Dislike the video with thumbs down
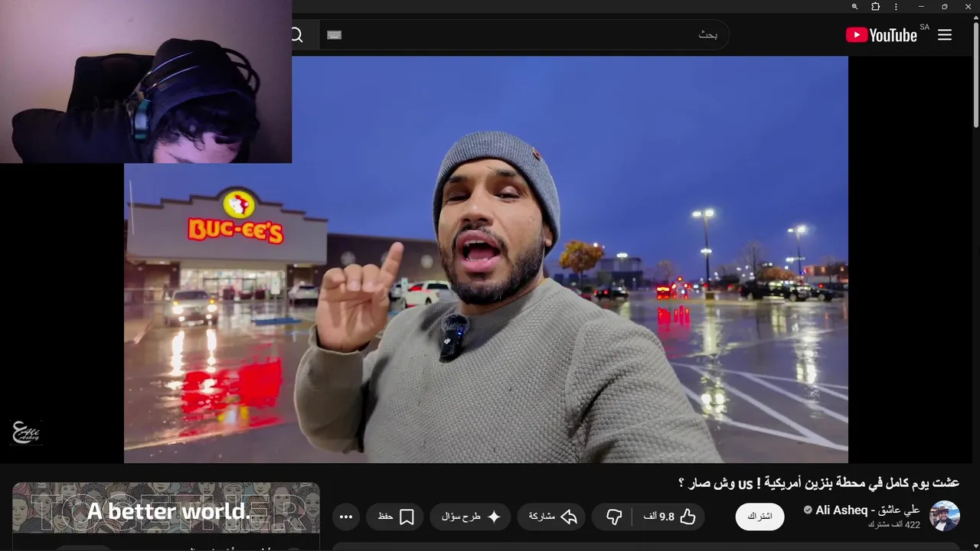This screenshot has width=980, height=551. click(x=613, y=517)
